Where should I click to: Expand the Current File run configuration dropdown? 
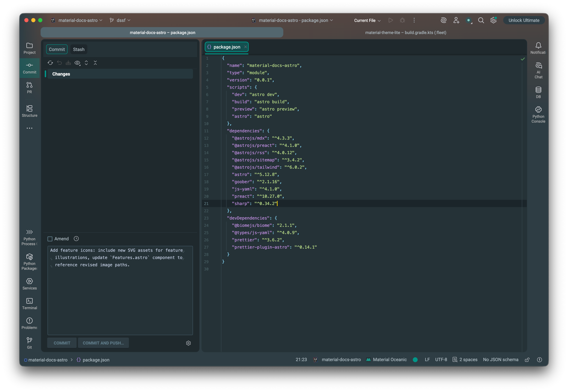(367, 20)
